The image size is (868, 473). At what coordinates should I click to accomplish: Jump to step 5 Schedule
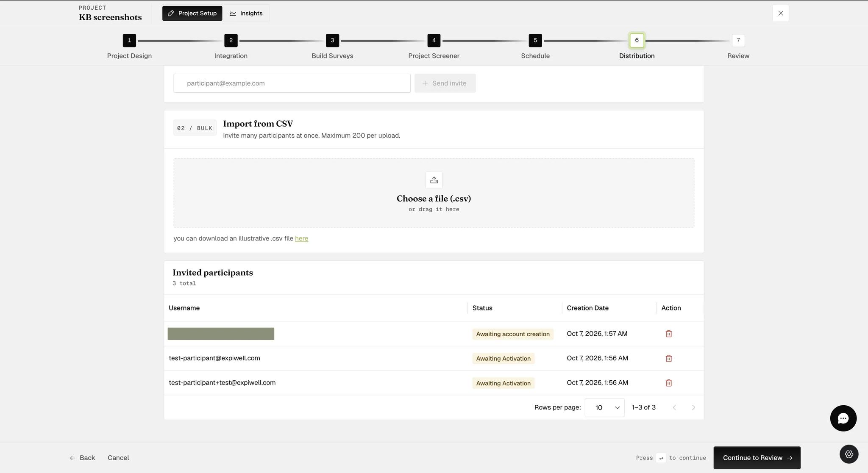tap(535, 41)
